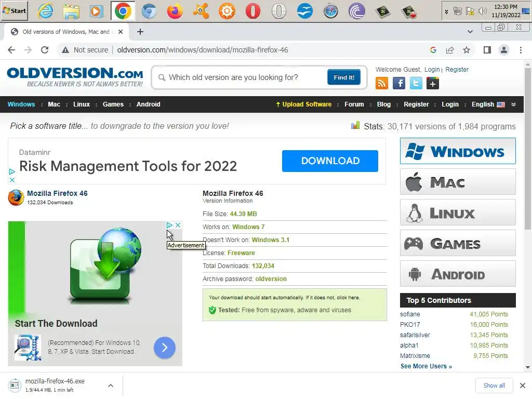
Task: Reload the page with refresh icon
Action: tap(45, 50)
